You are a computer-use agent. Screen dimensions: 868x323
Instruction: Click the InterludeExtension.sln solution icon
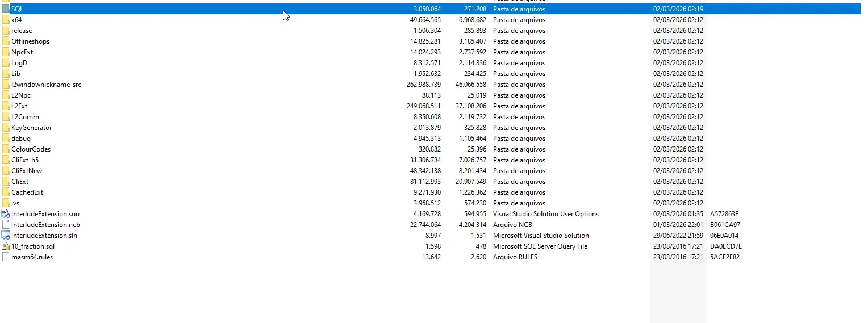point(6,236)
